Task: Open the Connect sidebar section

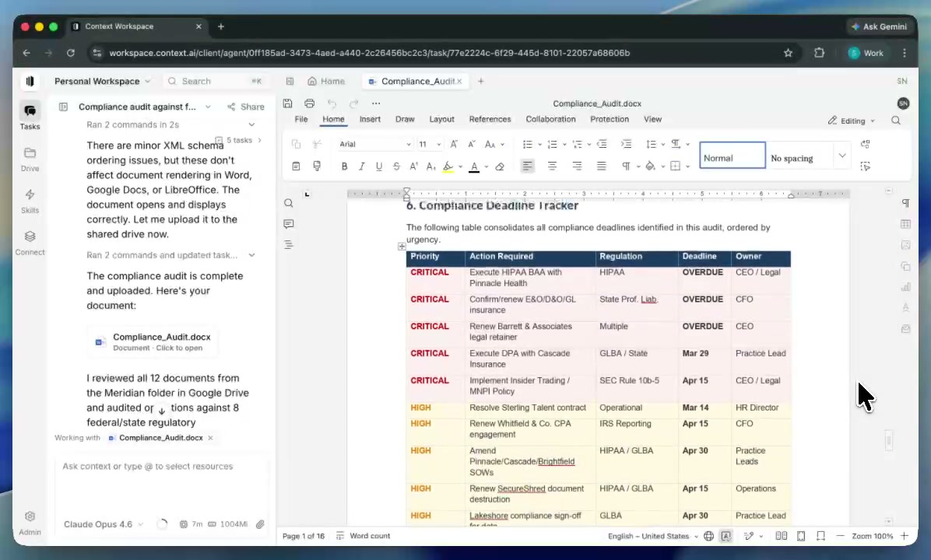Action: point(30,243)
